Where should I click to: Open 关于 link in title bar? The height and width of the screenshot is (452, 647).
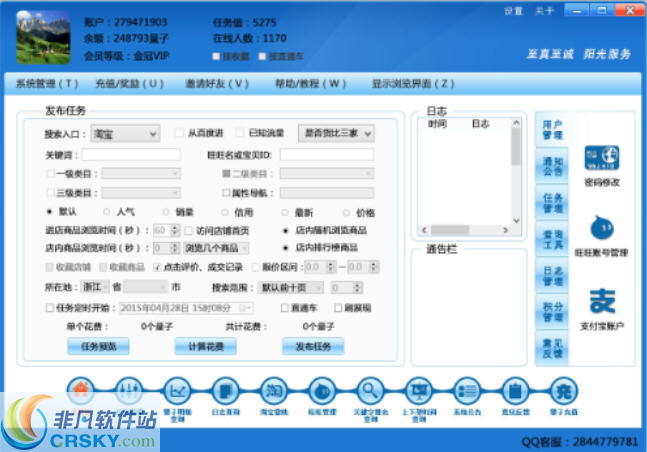click(544, 11)
